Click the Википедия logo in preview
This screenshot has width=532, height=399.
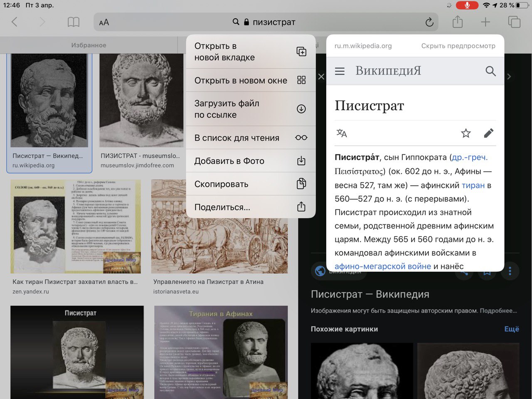(388, 71)
